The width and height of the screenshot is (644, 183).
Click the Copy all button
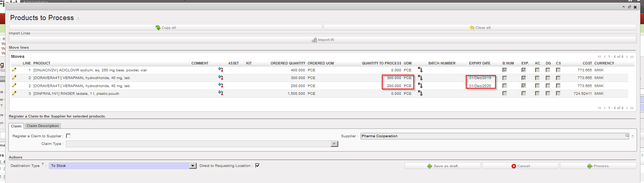(x=166, y=27)
